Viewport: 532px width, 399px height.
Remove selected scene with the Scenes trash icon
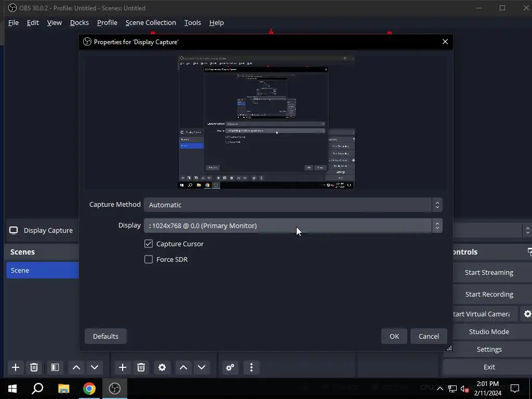click(x=34, y=367)
